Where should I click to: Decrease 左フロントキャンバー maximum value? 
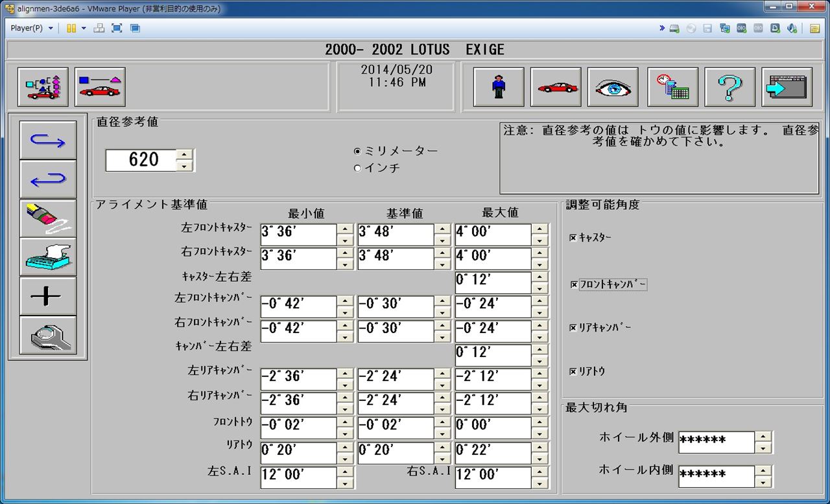pos(539,313)
